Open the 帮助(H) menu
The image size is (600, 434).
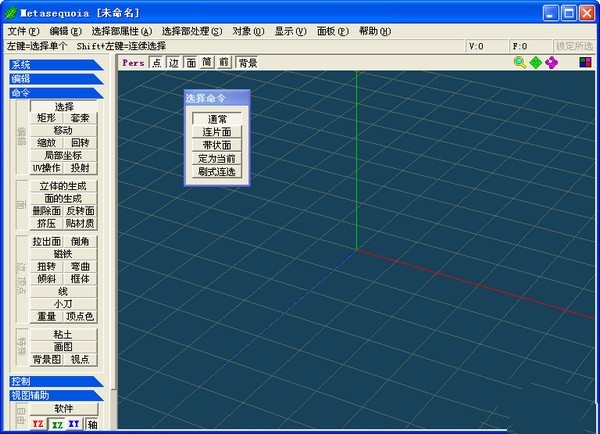pyautogui.click(x=375, y=31)
